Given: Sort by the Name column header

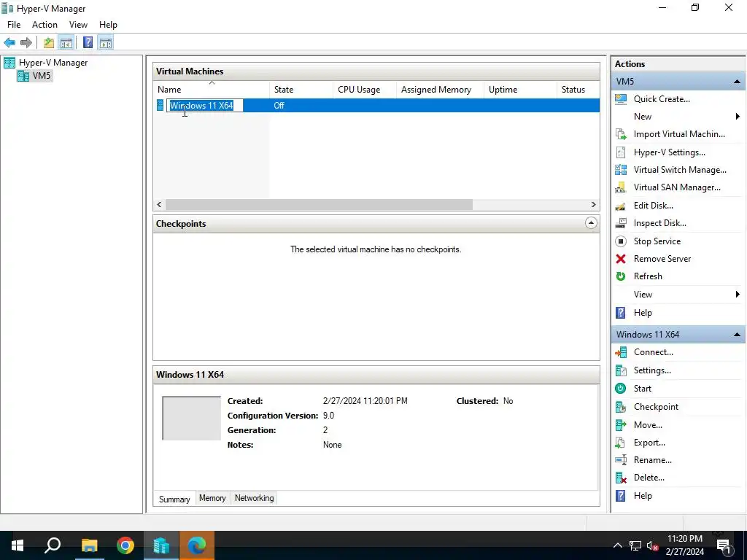Looking at the screenshot, I should 212,90.
